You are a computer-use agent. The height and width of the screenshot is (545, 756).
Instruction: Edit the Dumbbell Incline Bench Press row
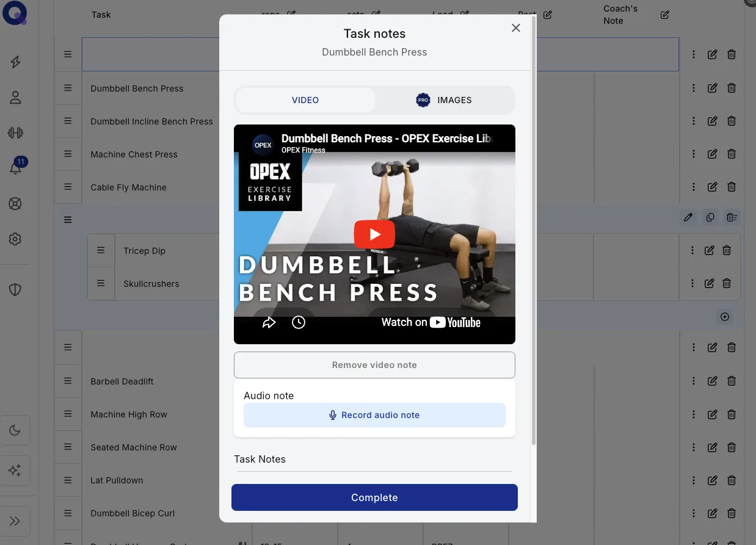tap(712, 121)
